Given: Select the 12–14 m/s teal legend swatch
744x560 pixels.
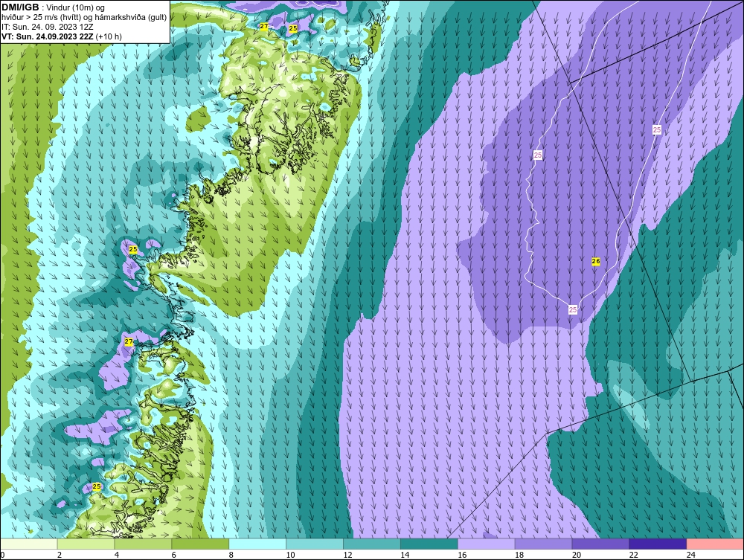Looking at the screenshot, I should coord(372,544).
